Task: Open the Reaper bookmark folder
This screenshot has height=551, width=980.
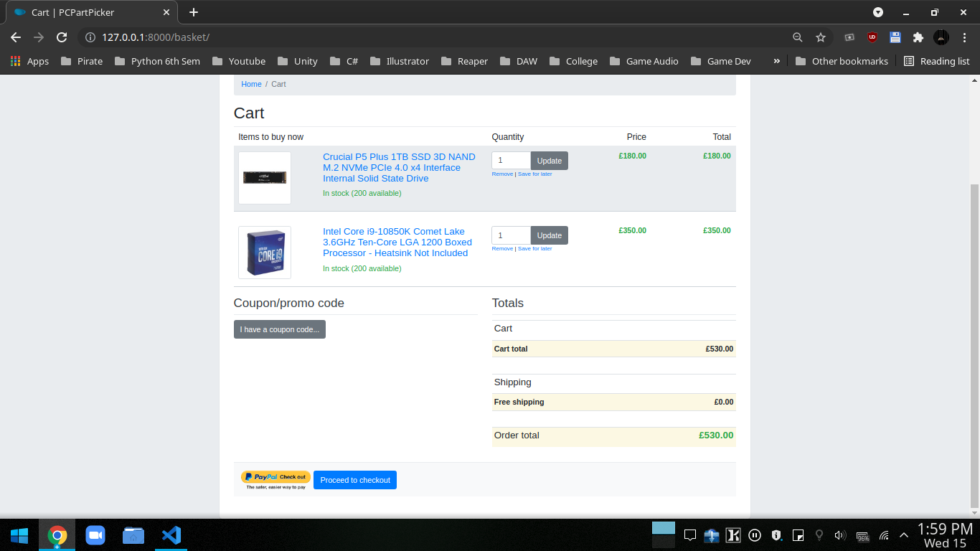Action: click(x=464, y=61)
